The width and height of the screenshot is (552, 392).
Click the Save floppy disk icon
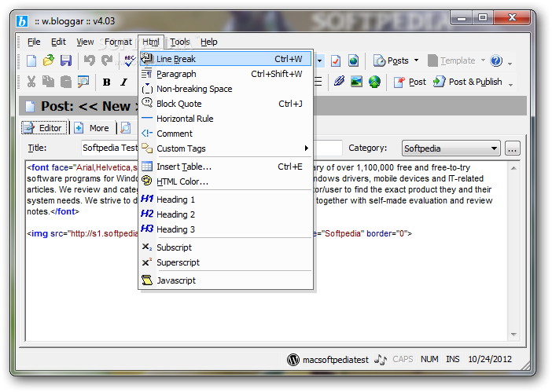(x=66, y=60)
